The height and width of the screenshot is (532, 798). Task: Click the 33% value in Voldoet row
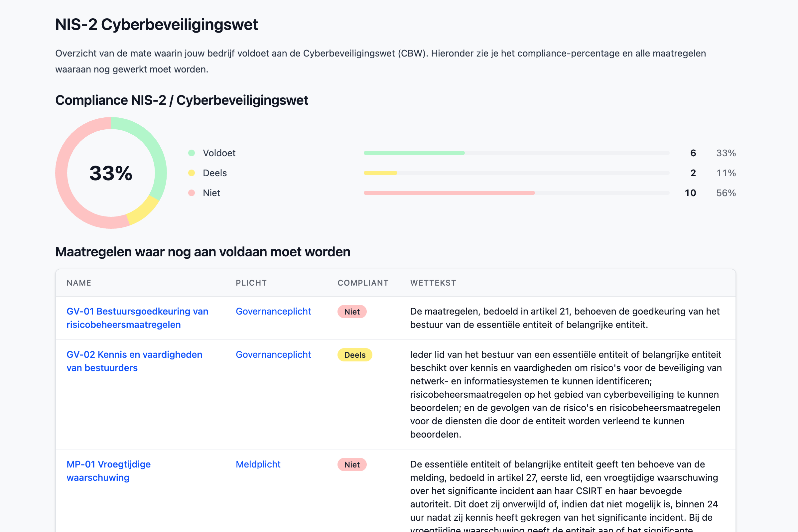click(726, 153)
